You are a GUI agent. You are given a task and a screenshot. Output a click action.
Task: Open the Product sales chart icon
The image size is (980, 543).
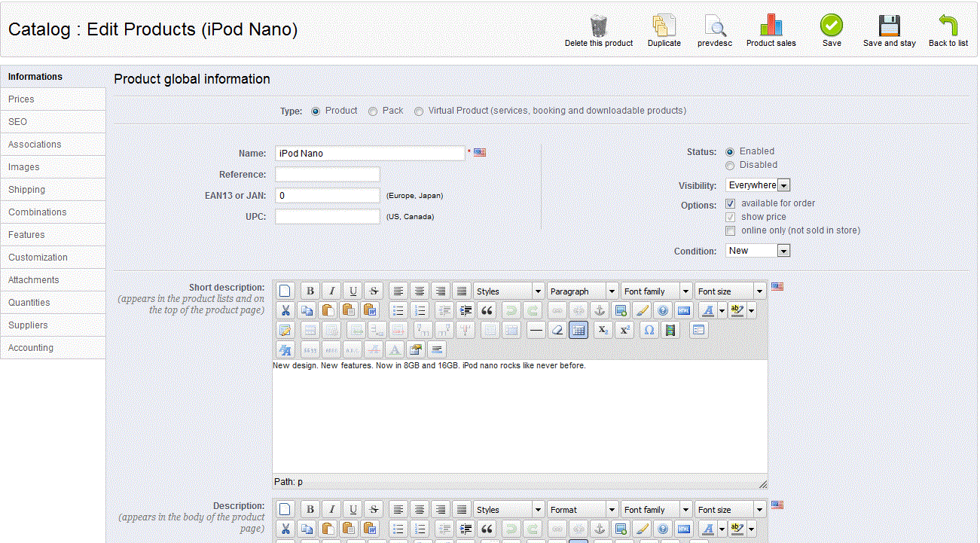pos(771,26)
